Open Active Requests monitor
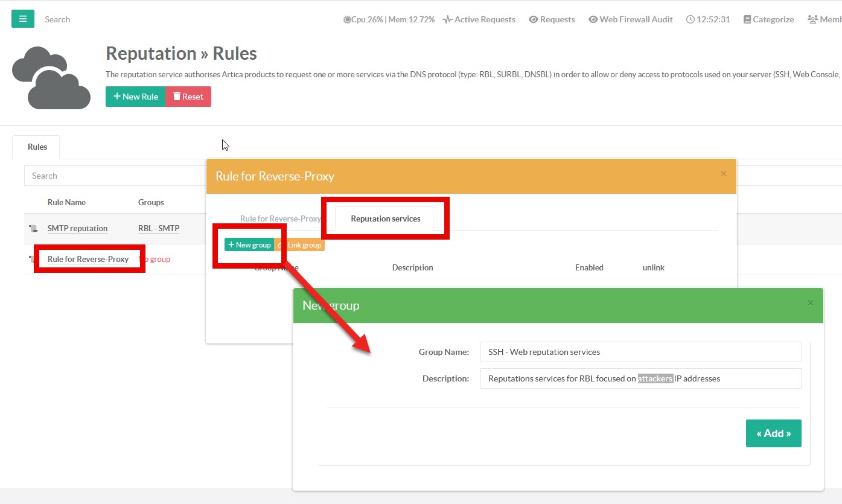This screenshot has height=504, width=842. [x=479, y=19]
